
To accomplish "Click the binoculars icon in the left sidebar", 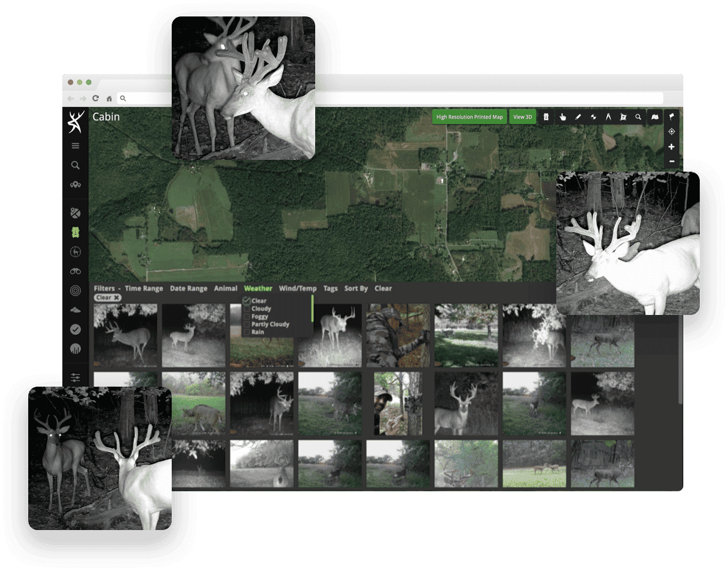I will coord(75,271).
